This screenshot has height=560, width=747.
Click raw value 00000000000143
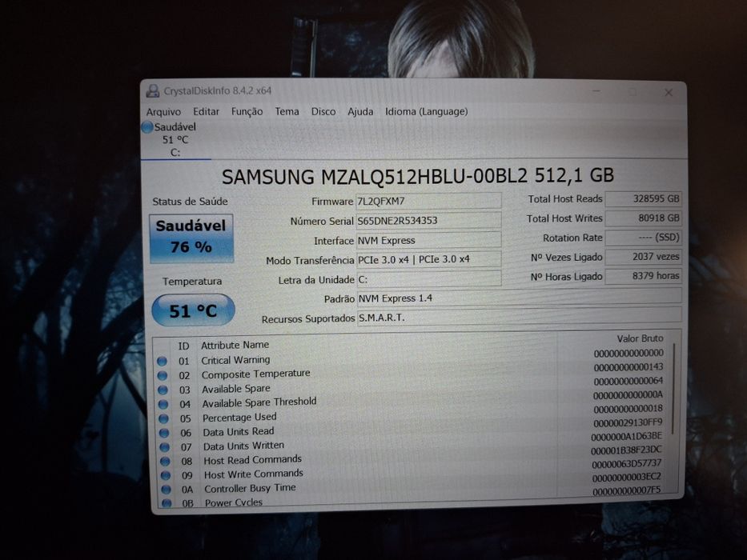(629, 367)
